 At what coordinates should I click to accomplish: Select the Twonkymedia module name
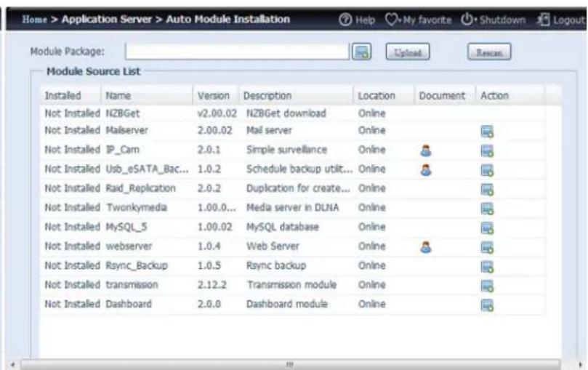[137, 207]
